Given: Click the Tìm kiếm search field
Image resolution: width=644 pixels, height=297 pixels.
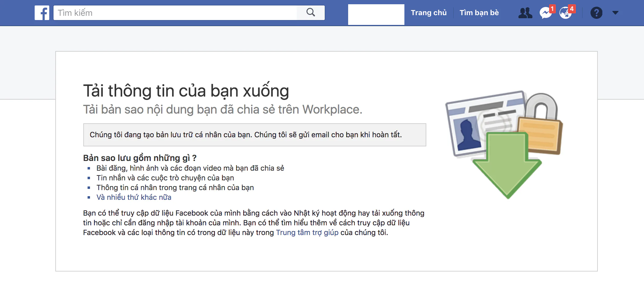Looking at the screenshot, I should coord(175,13).
